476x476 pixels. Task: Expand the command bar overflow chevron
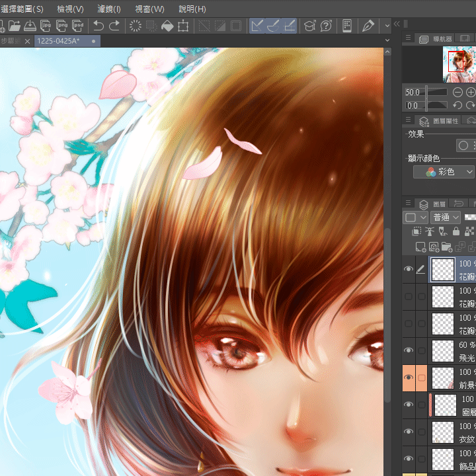[x=387, y=26]
